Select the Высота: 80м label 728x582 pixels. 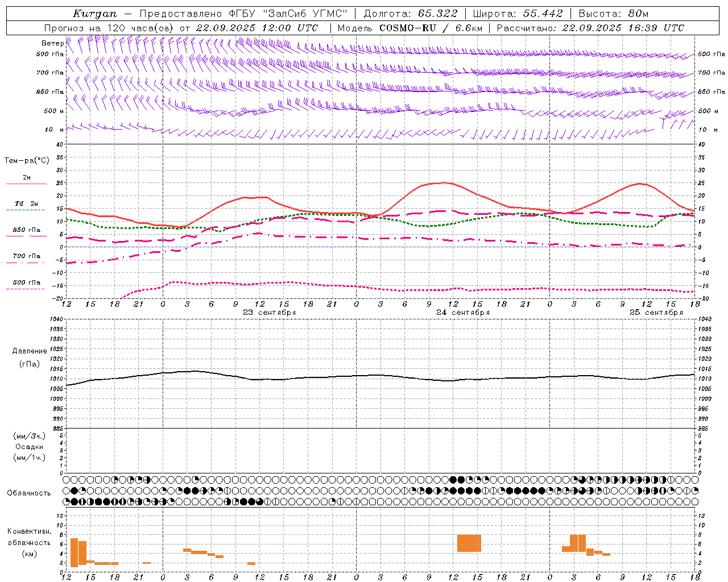click(x=614, y=14)
